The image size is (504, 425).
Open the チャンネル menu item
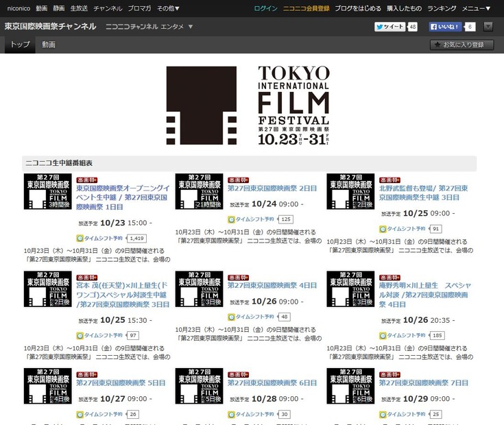108,8
